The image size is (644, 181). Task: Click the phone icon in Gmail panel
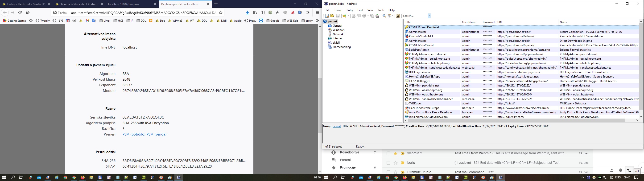(629, 170)
